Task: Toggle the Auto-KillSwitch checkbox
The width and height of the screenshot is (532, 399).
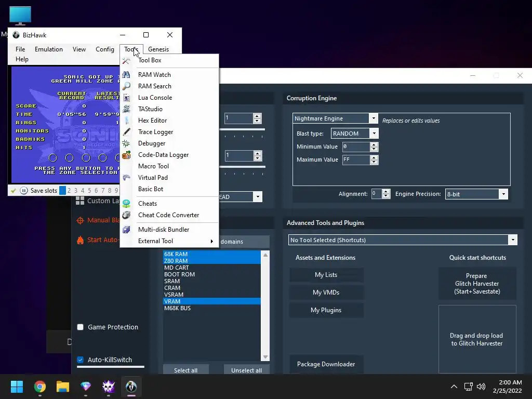Action: (x=81, y=360)
